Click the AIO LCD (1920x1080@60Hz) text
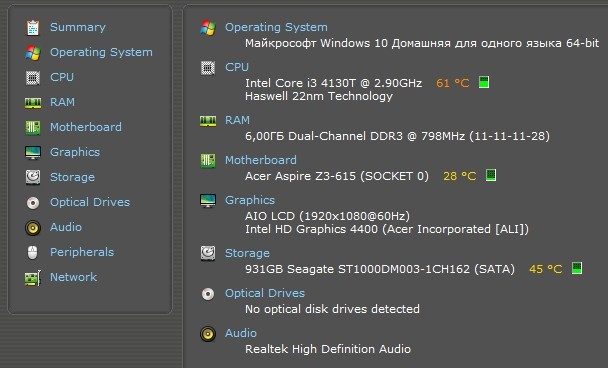Viewport: 608px width, 368px height. click(327, 216)
